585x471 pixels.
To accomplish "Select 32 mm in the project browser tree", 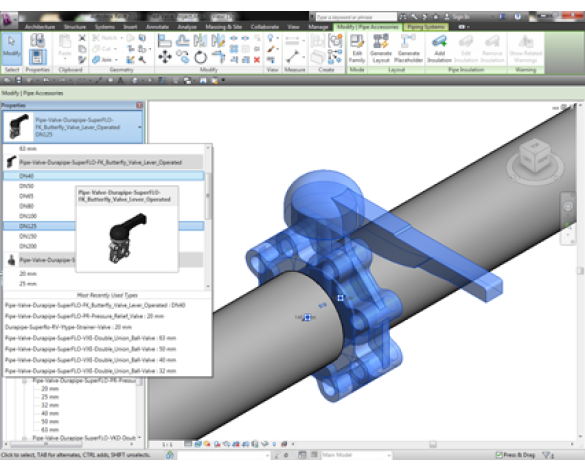I will point(50,405).
